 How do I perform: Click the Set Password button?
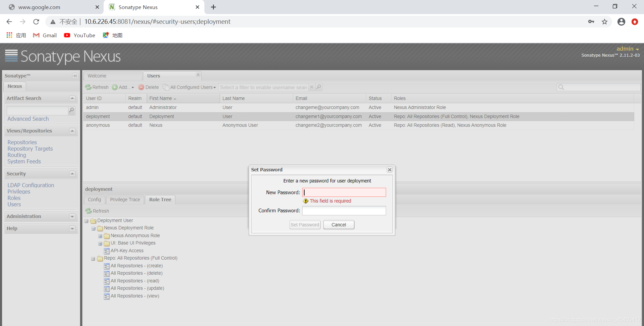click(305, 225)
